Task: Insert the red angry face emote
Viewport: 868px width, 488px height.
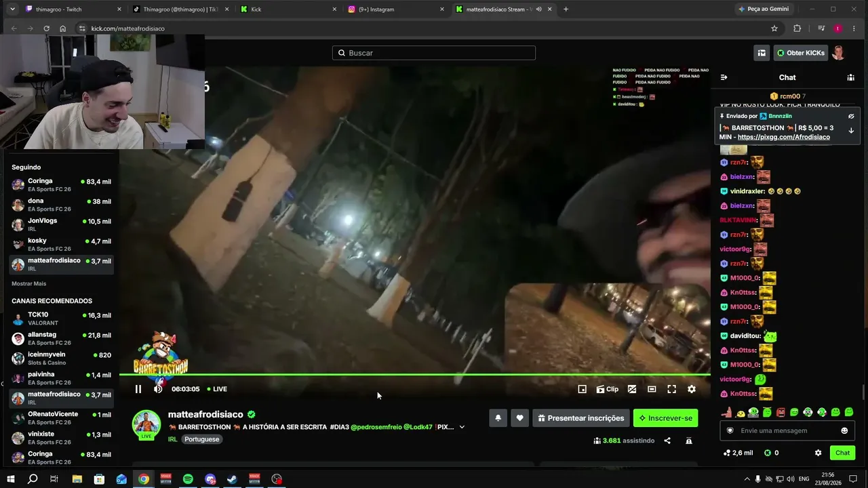Action: click(781, 412)
